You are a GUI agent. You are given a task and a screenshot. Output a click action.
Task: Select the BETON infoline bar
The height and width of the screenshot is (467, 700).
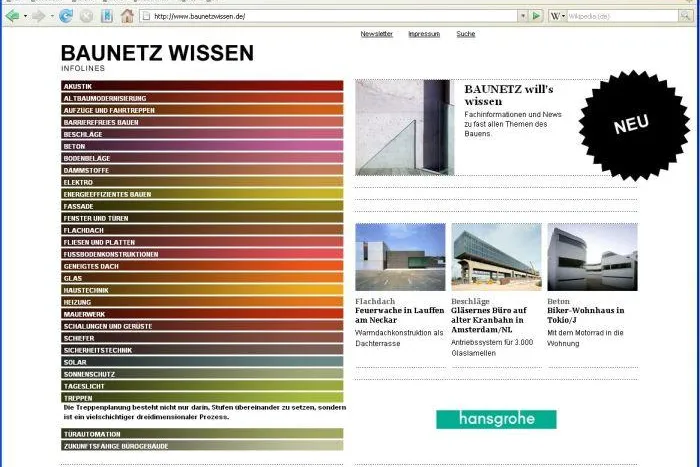tap(202, 146)
